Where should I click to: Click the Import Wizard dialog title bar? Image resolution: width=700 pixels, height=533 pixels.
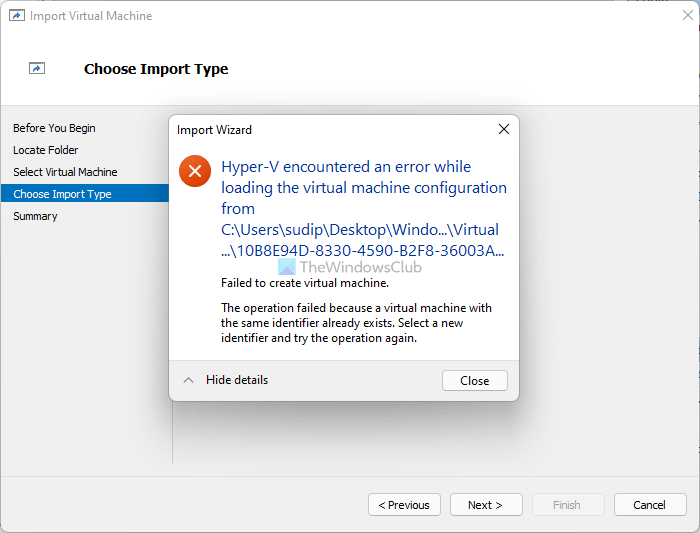[330, 130]
